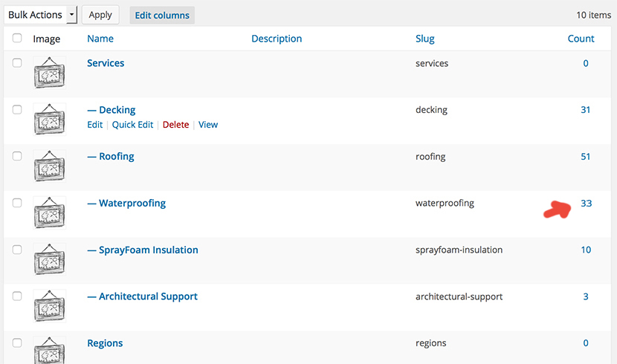Open the Services category name link

pyautogui.click(x=106, y=63)
